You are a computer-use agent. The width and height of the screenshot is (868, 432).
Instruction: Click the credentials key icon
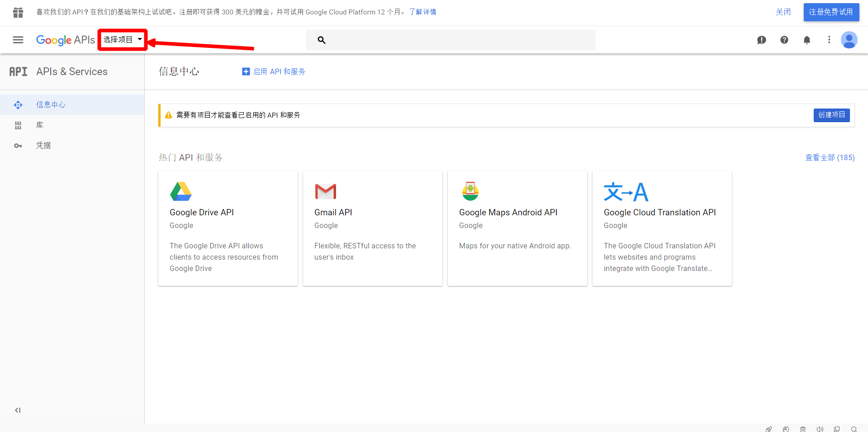click(18, 146)
